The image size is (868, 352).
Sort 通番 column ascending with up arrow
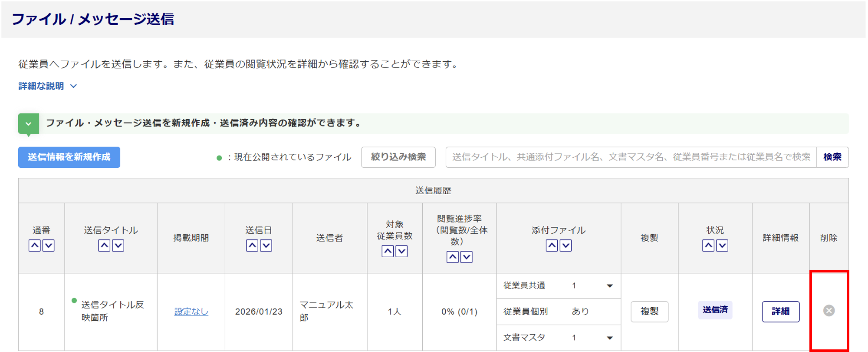(35, 246)
